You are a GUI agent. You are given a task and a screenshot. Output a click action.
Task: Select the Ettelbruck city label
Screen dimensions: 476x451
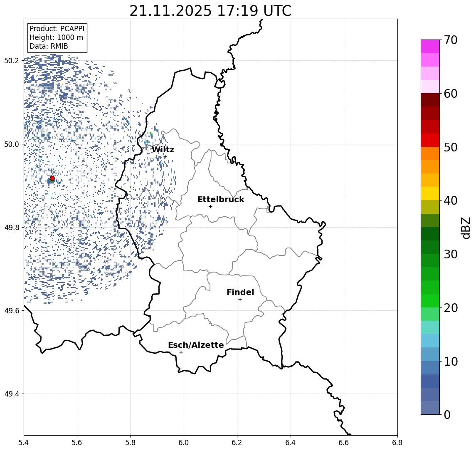tap(221, 199)
